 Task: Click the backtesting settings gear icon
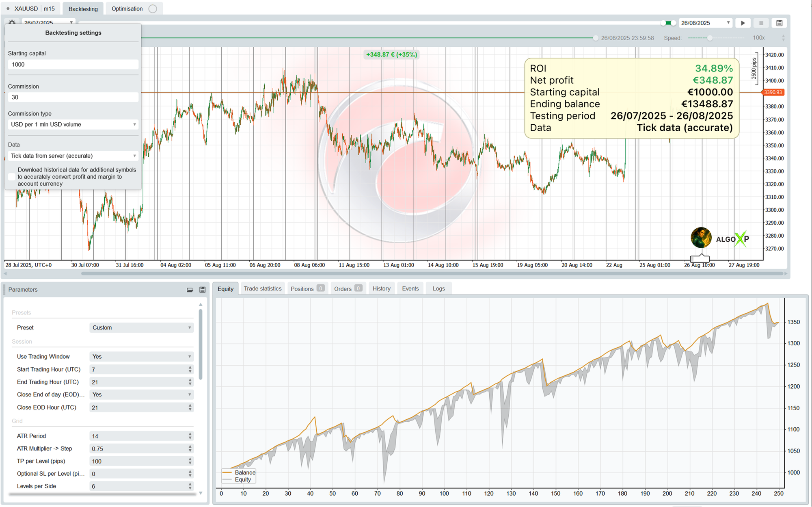point(12,22)
